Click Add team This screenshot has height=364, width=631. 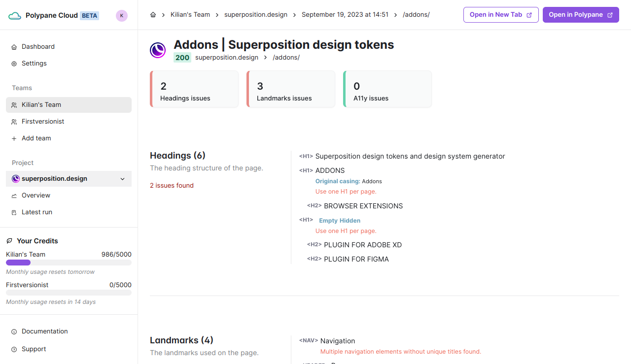(x=69, y=138)
